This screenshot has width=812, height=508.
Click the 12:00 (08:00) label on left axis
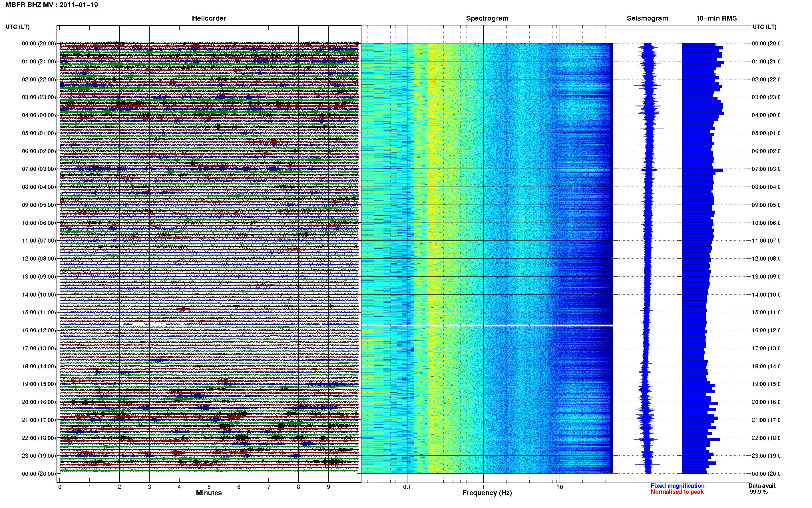39,259
